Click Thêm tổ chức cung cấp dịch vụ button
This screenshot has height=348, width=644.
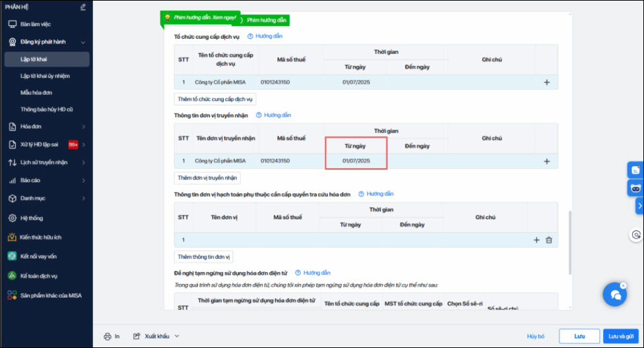(215, 99)
